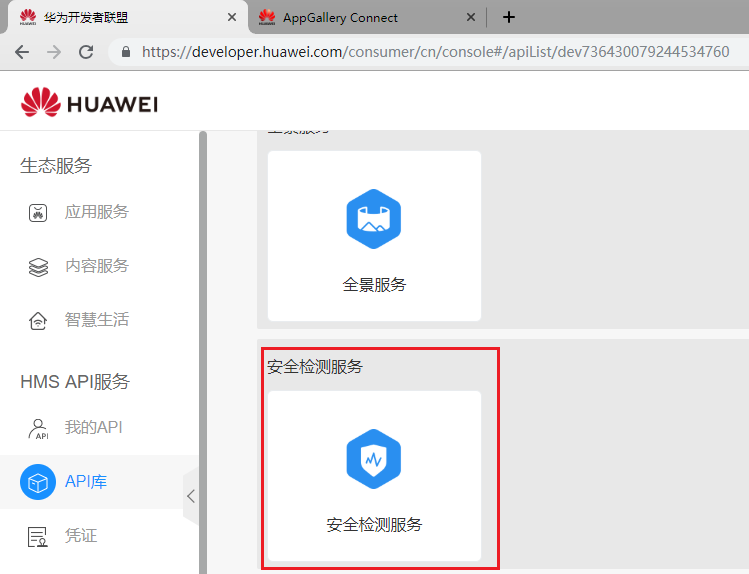Open 应用服务 in the sidebar
This screenshot has width=749, height=574.
point(96,212)
